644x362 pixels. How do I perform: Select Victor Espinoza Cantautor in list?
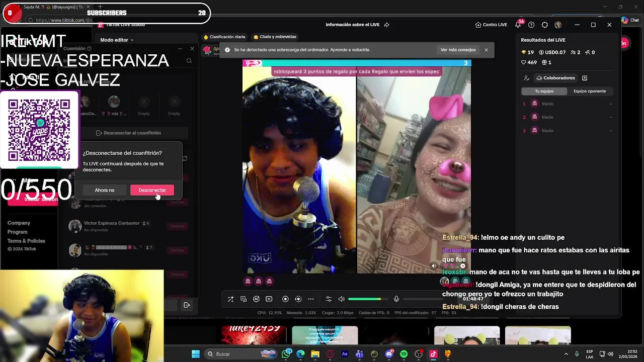pyautogui.click(x=128, y=226)
